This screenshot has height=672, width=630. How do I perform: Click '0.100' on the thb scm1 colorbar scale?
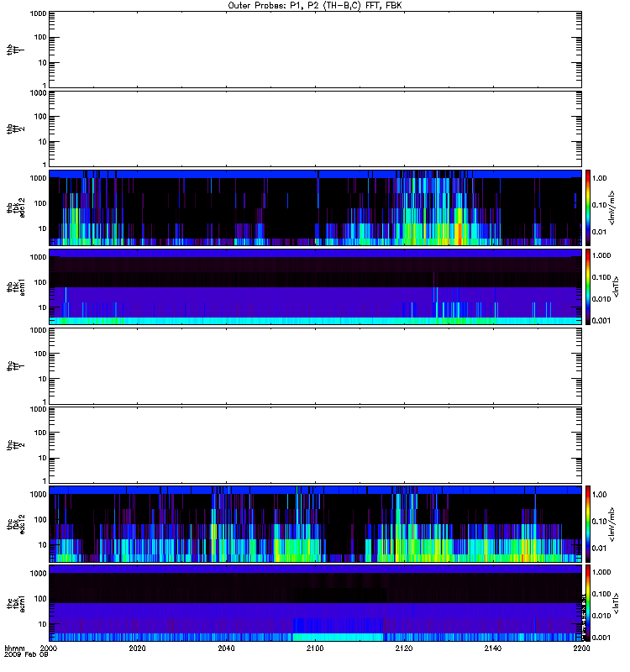click(601, 277)
